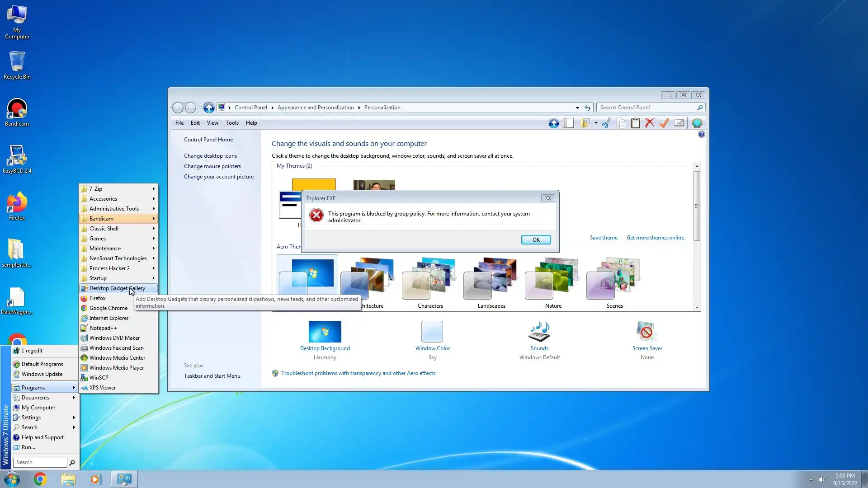
Task: Click the red X Delete toolbar icon
Action: 650,123
